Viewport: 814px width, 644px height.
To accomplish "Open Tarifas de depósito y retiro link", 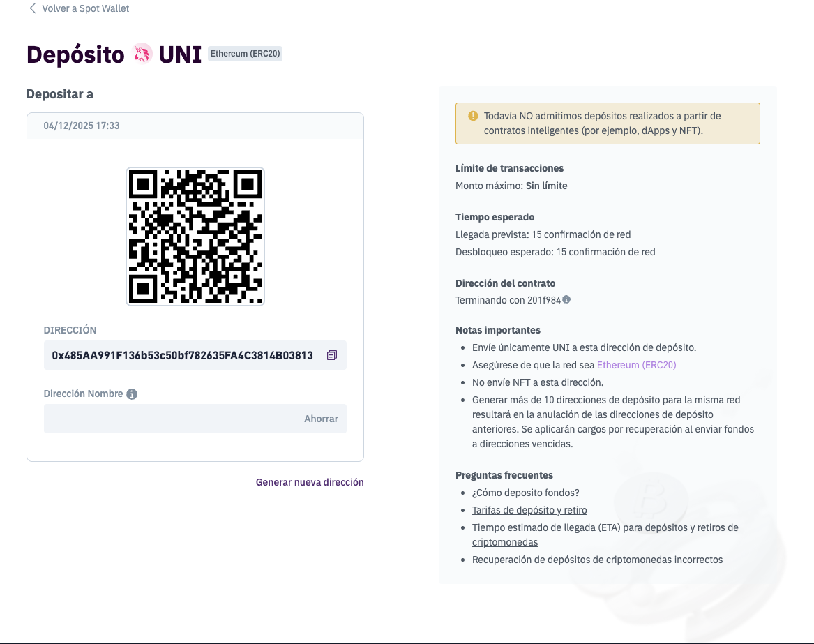I will 529,510.
